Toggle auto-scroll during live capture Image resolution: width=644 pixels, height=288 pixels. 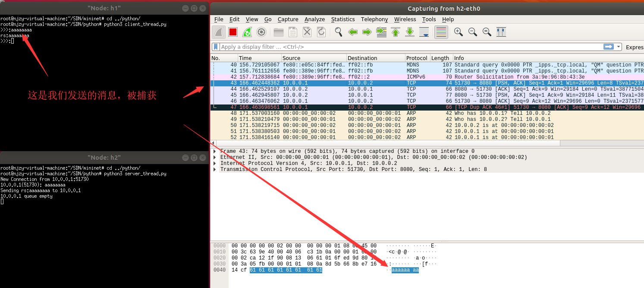tap(424, 32)
